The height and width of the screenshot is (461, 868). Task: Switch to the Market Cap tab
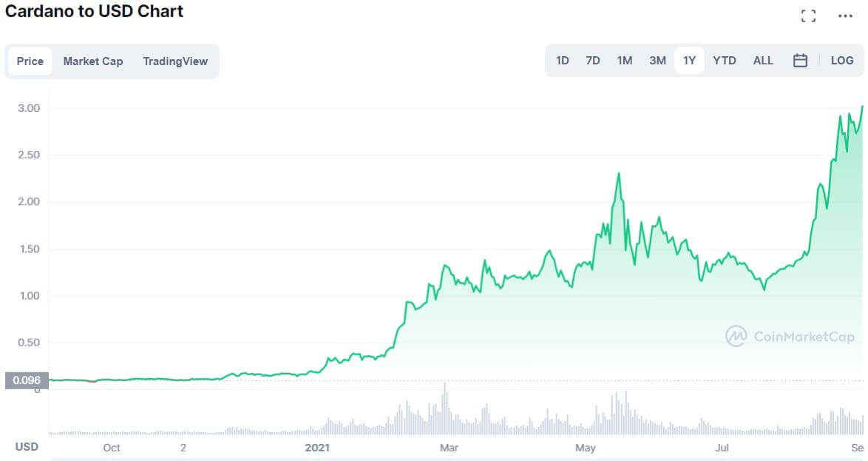pos(93,61)
